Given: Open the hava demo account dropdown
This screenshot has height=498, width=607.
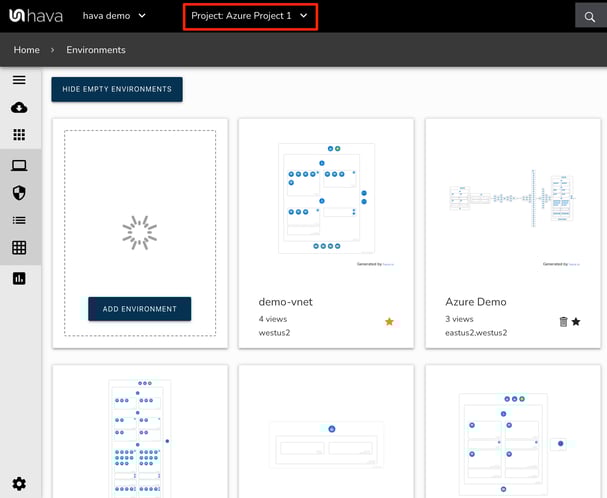Looking at the screenshot, I should pos(114,16).
